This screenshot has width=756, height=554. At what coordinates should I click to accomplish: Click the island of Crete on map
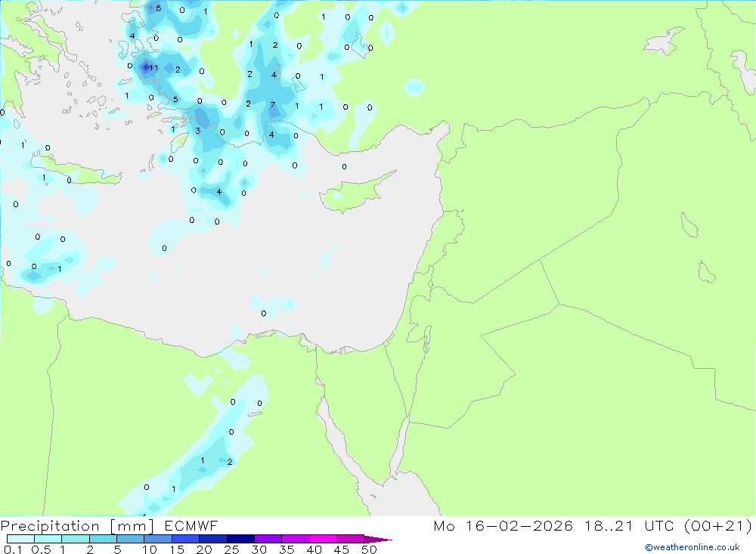click(77, 169)
